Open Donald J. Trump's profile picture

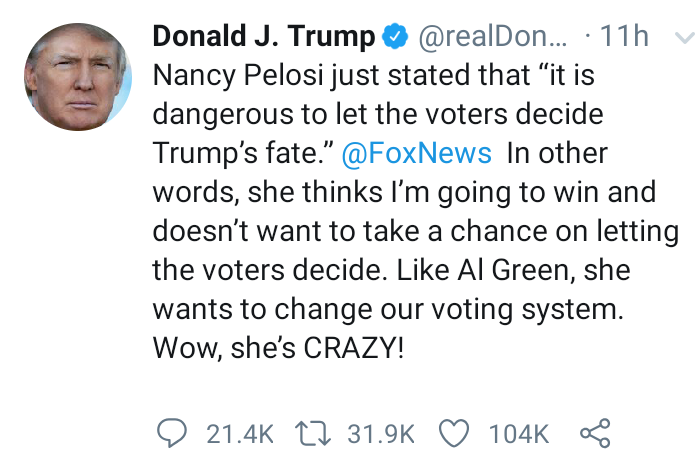point(78,77)
